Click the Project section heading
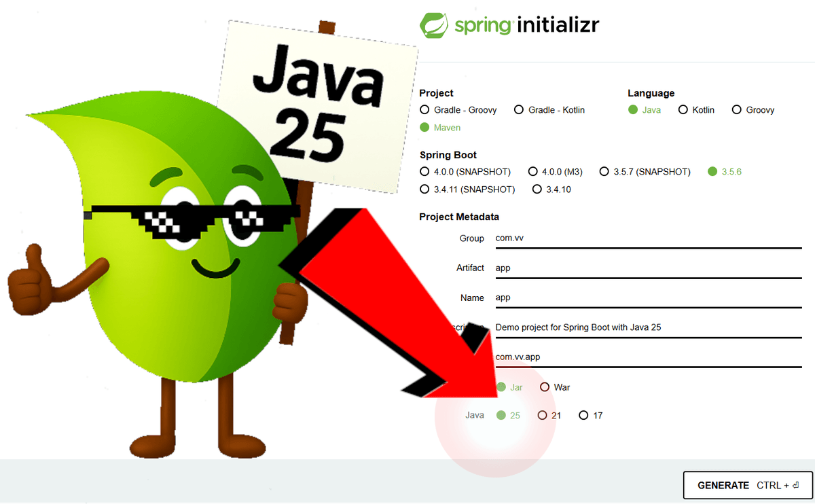The height and width of the screenshot is (504, 815). point(436,93)
